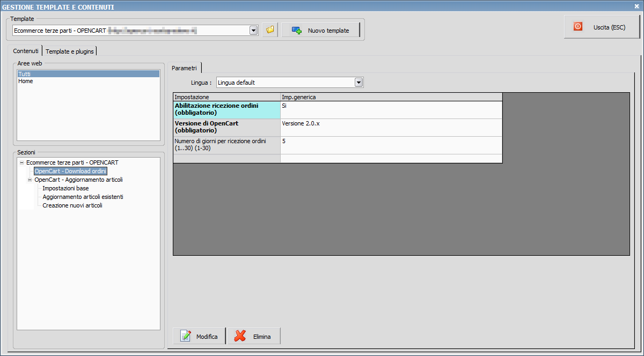The image size is (644, 356).
Task: Collapse the Ecommerce terze parti - OPENCART node
Action: [x=21, y=162]
